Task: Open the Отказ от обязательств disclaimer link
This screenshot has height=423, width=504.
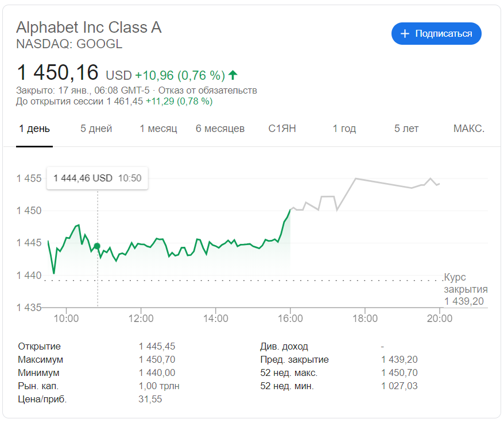Action: [x=208, y=90]
